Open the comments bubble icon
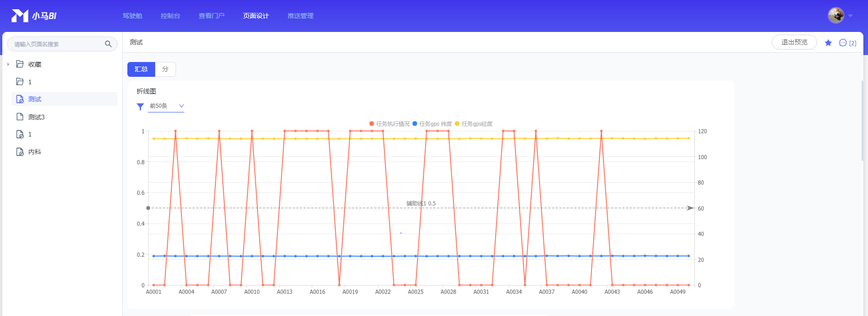The image size is (868, 316). 843,43
